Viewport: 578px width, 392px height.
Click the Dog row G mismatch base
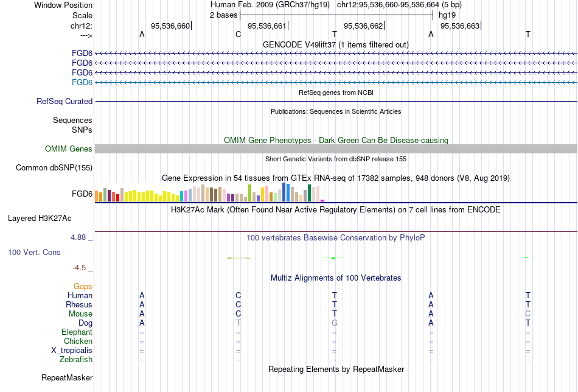pos(335,323)
